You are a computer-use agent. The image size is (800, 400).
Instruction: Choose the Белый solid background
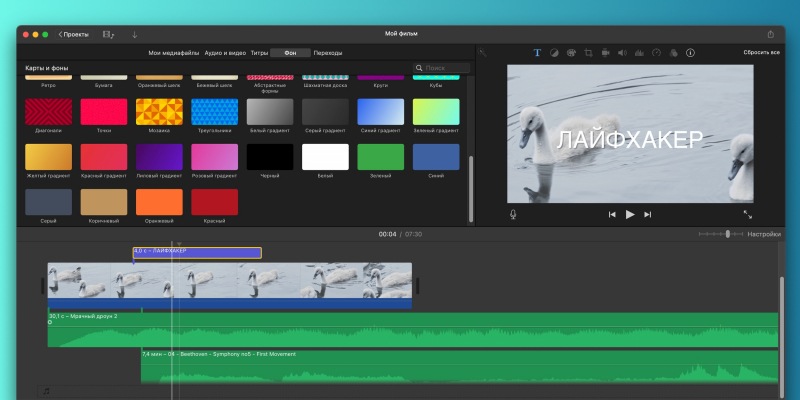[x=326, y=157]
